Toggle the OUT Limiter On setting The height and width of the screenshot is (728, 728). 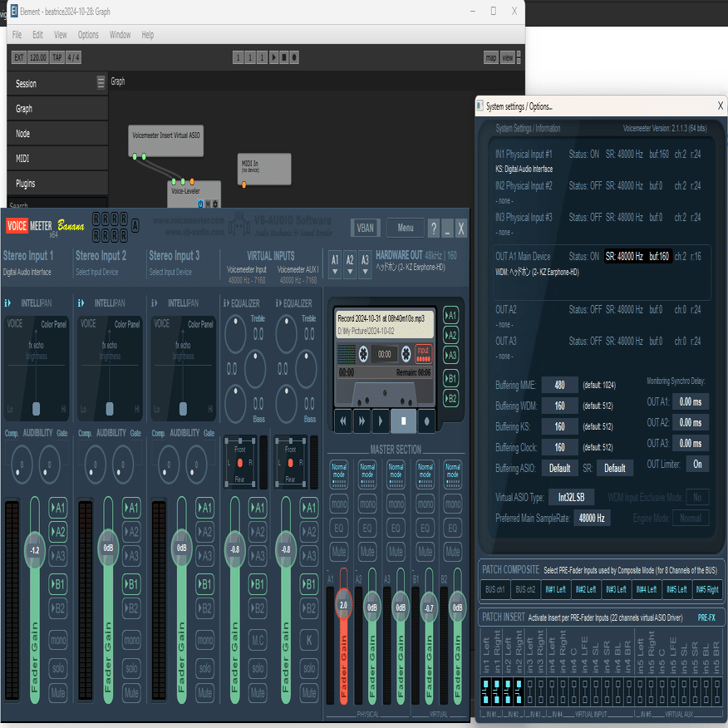(x=697, y=465)
